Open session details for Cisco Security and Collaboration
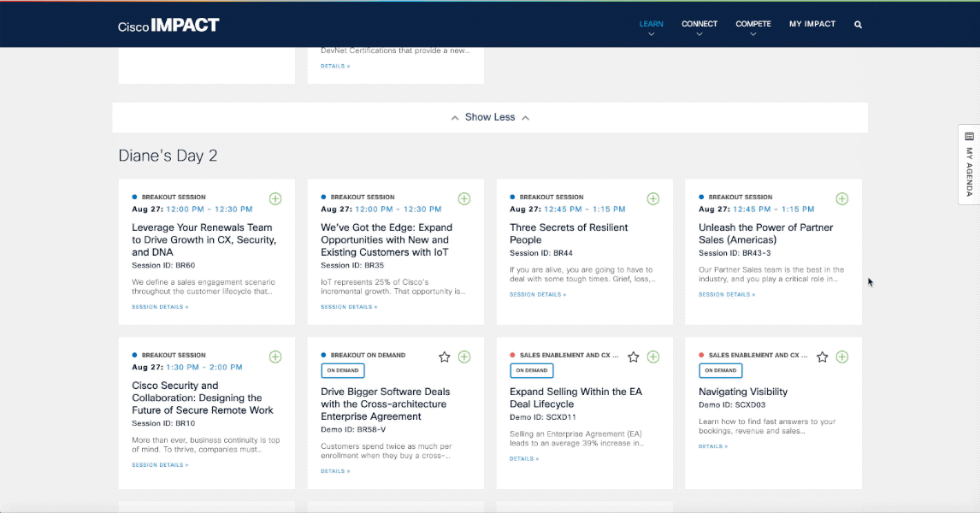980x513 pixels. (x=160, y=465)
